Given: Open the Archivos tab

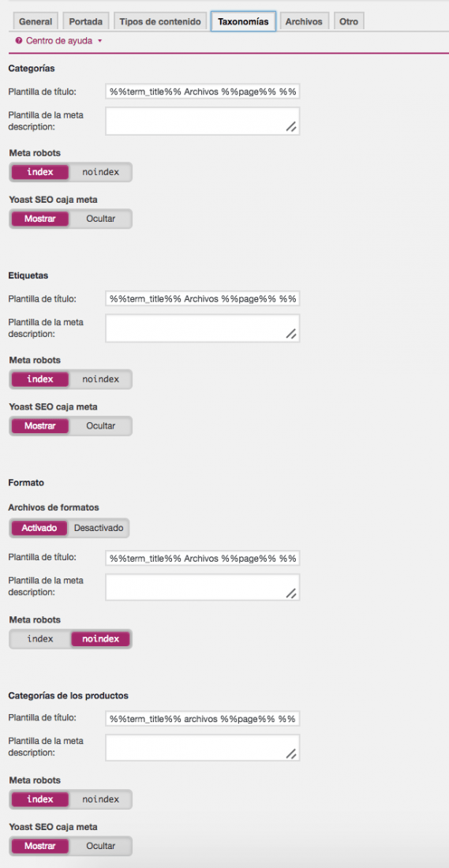Looking at the screenshot, I should pos(304,22).
